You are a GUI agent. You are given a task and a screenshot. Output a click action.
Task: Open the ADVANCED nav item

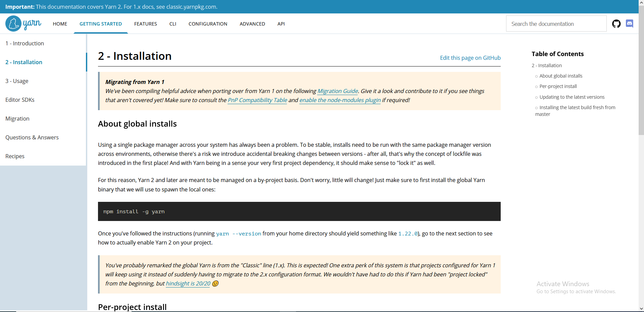[x=252, y=24]
